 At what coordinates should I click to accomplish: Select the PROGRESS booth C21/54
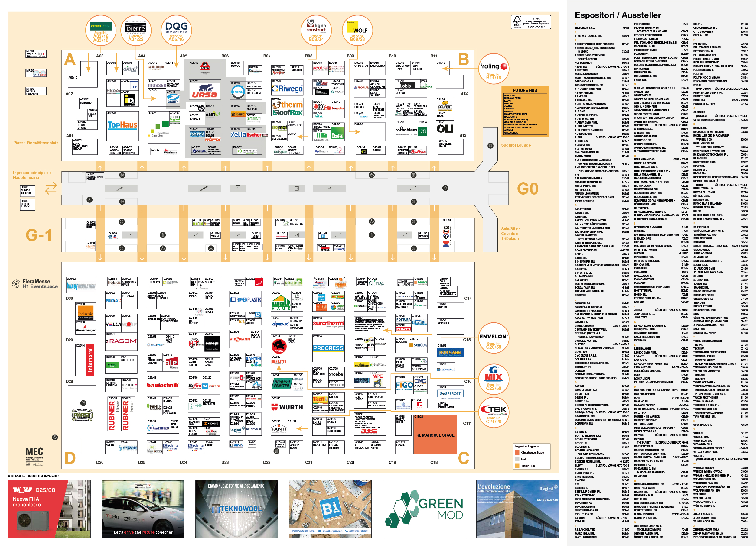pyautogui.click(x=328, y=348)
